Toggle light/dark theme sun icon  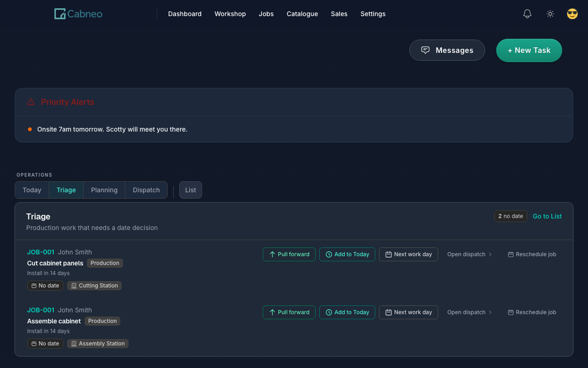coord(550,14)
